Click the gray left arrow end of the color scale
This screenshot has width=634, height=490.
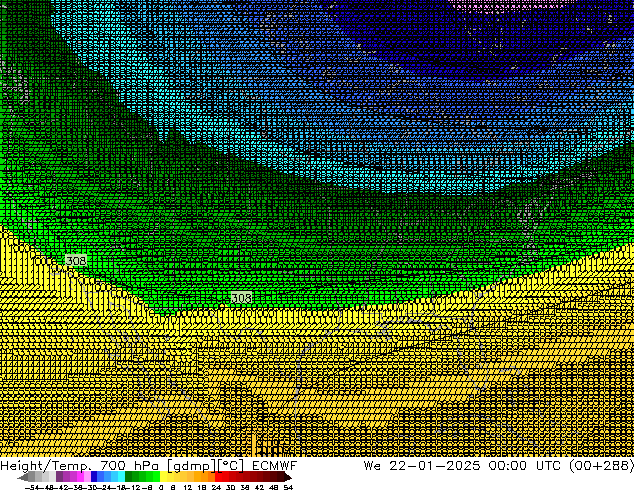click(23, 478)
